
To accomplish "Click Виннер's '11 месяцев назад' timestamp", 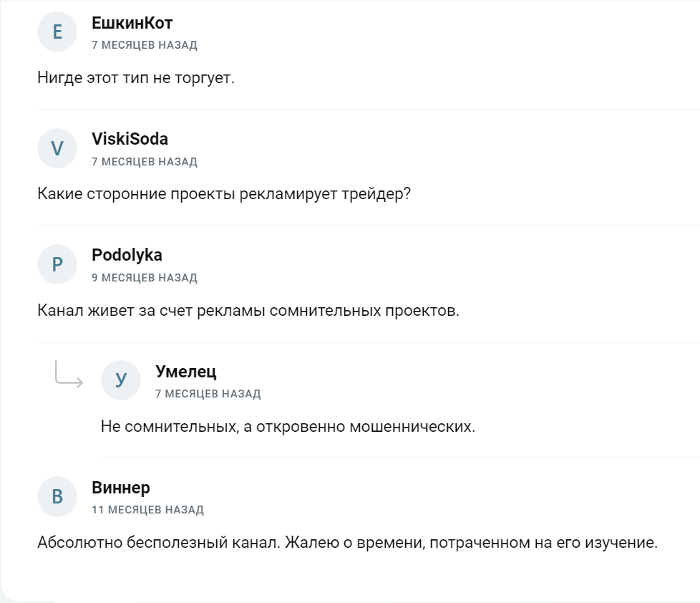I will (x=147, y=510).
